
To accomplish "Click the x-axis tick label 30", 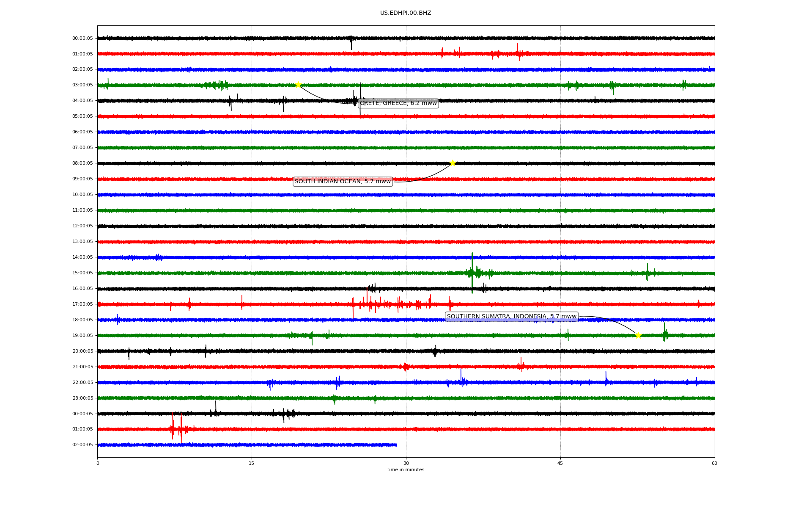I will [x=406, y=464].
